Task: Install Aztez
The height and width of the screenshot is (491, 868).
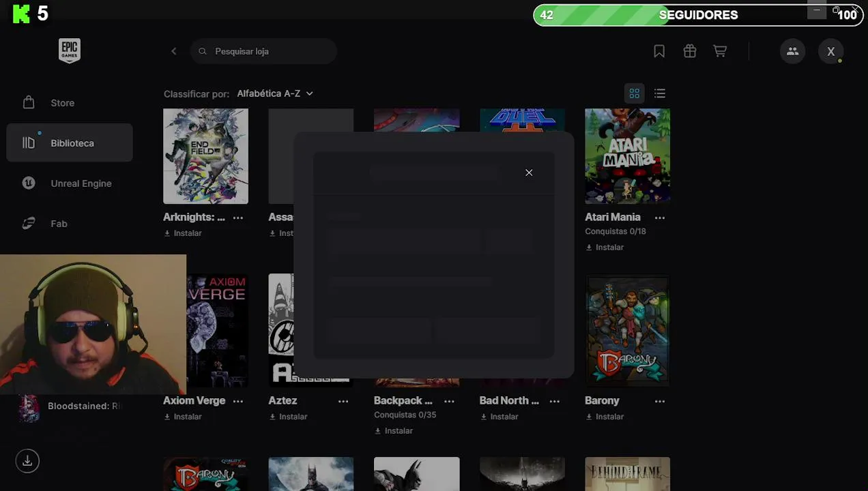Action: (288, 417)
